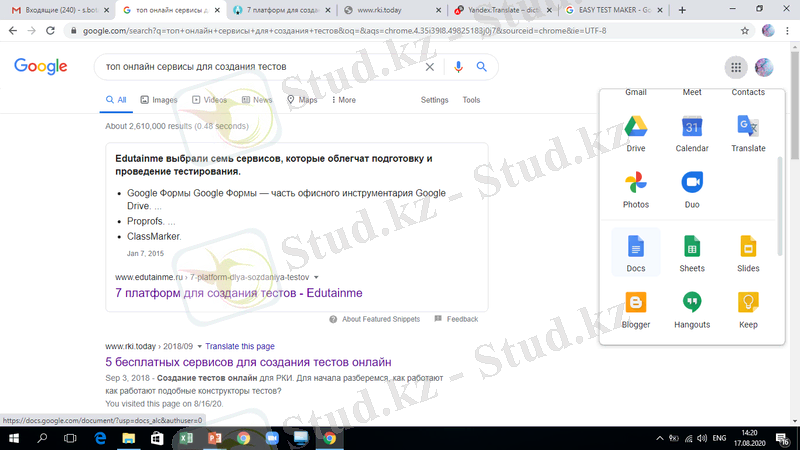Open the taskbar notification center
The width and height of the screenshot is (800, 450).
pyautogui.click(x=783, y=438)
